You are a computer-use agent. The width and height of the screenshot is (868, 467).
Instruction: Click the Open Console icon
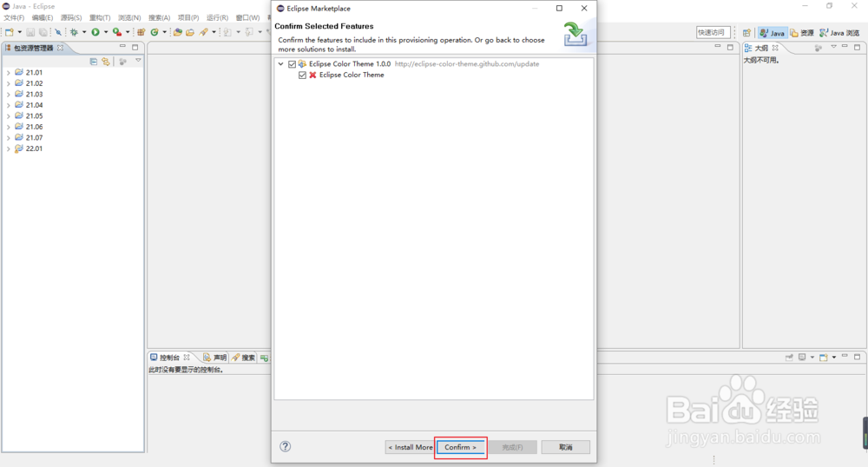(824, 358)
